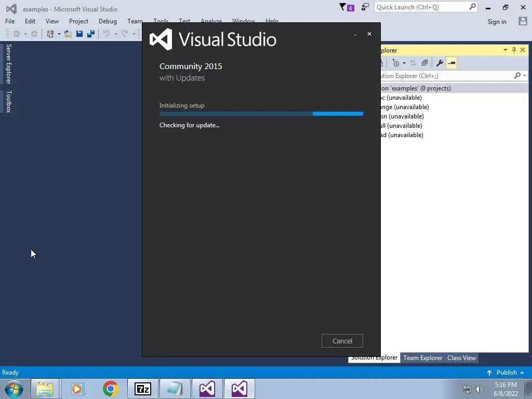The width and height of the screenshot is (532, 399).
Task: Click the Send Feedback icon beside Quick Launch
Action: (x=365, y=7)
